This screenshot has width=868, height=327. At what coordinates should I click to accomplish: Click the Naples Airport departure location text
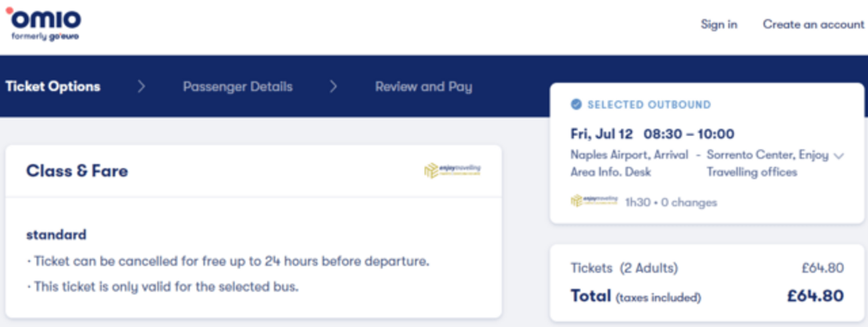point(630,163)
